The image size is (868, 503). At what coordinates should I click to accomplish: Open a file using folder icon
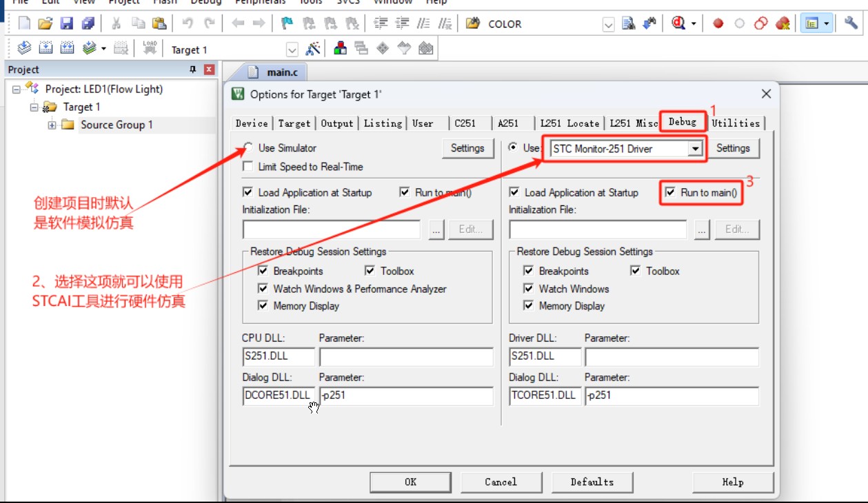pos(46,23)
